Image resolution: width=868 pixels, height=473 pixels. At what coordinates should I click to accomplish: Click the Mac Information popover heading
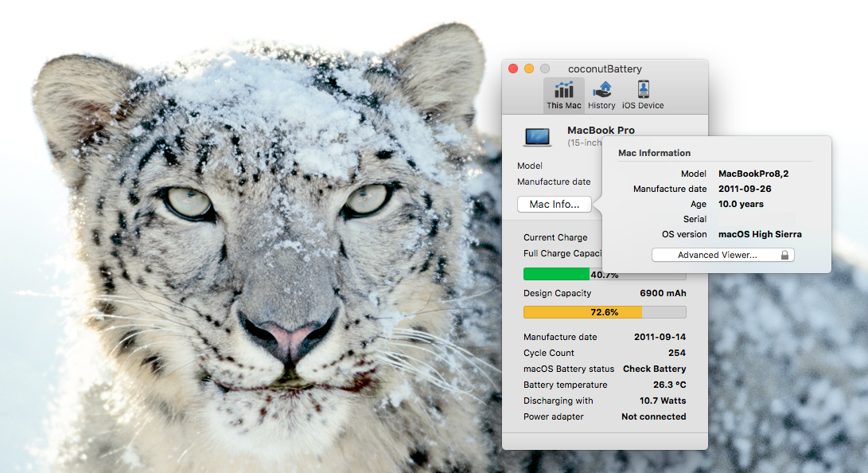(x=654, y=153)
